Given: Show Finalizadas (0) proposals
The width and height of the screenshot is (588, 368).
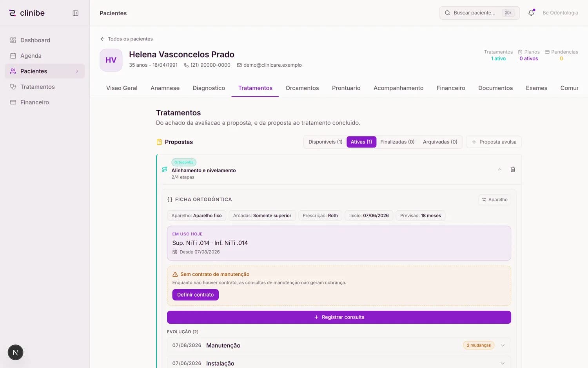Looking at the screenshot, I should [397, 142].
